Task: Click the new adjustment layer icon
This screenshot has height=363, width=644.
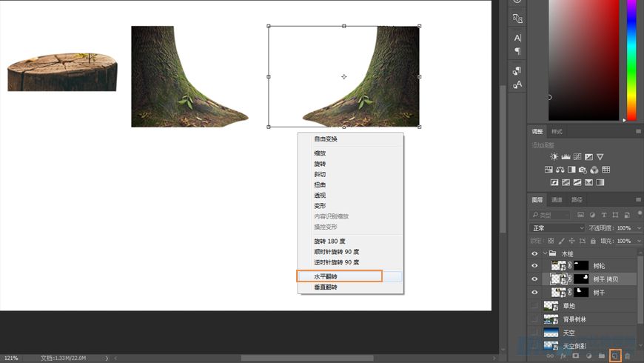Action: click(x=588, y=356)
